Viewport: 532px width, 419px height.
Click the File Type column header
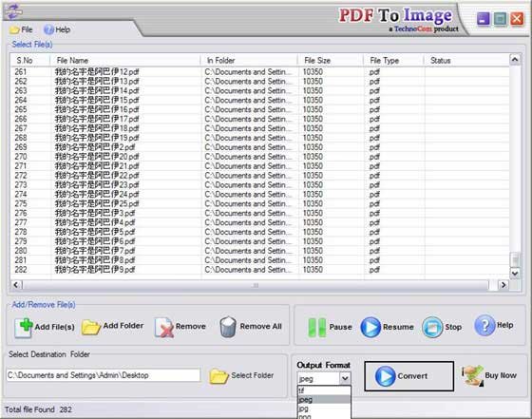tap(393, 61)
